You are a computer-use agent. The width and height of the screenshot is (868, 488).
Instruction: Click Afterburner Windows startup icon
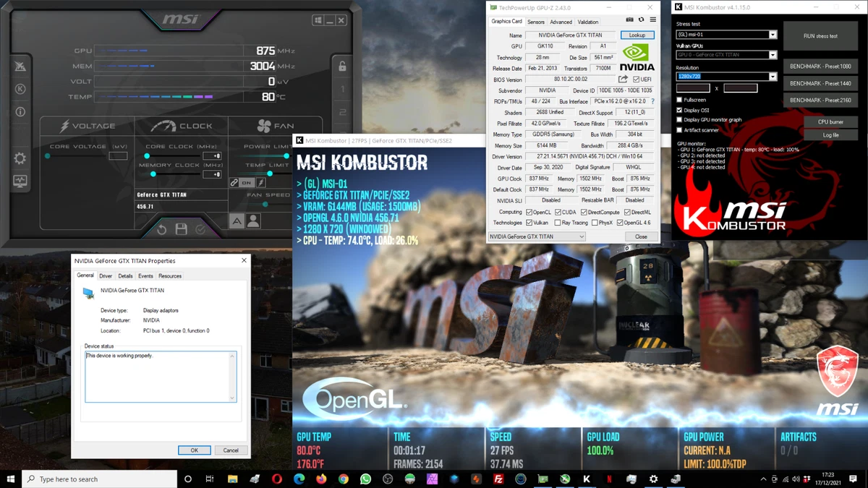click(318, 20)
